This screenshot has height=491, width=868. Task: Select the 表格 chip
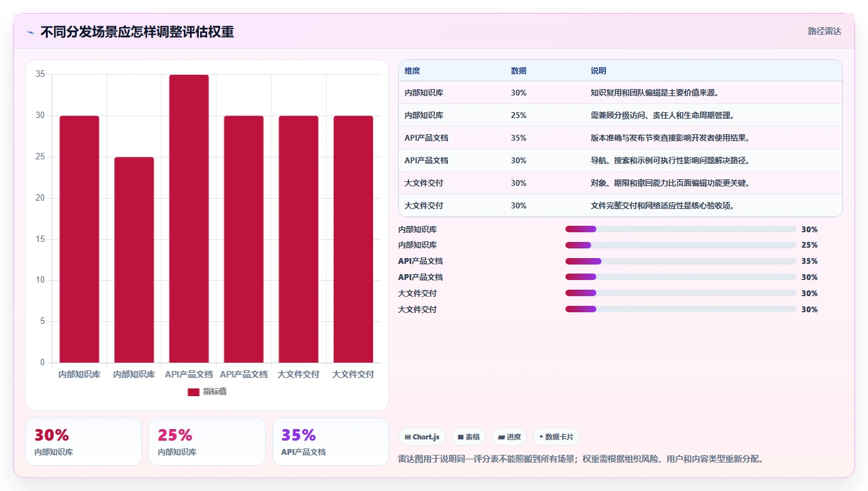[x=469, y=437]
